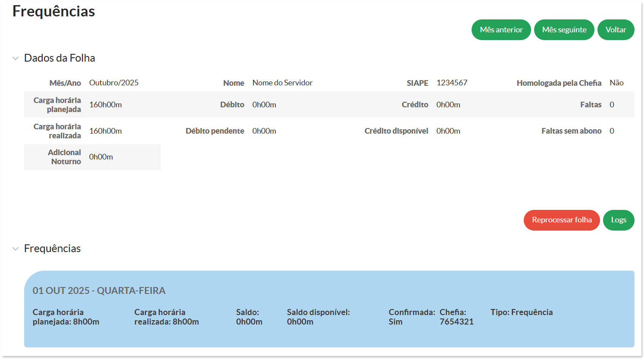Image resolution: width=644 pixels, height=359 pixels.
Task: Click the Frequências page title
Action: (53, 11)
